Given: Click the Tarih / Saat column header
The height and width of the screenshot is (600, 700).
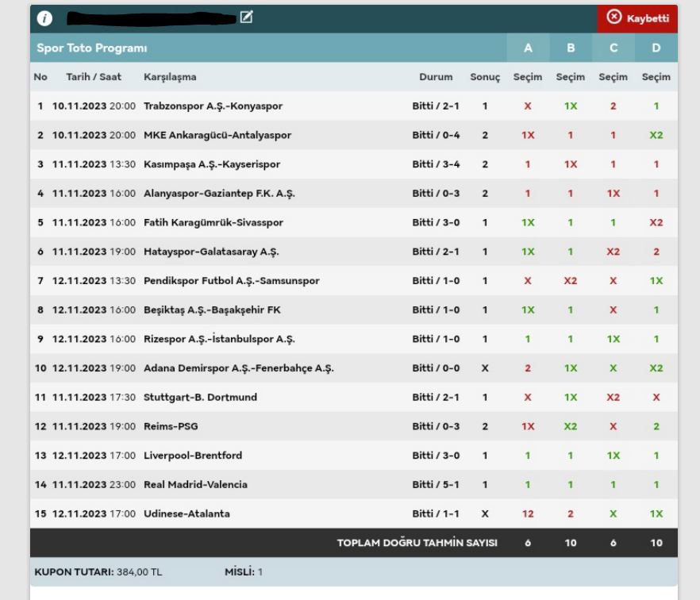Looking at the screenshot, I should (92, 77).
